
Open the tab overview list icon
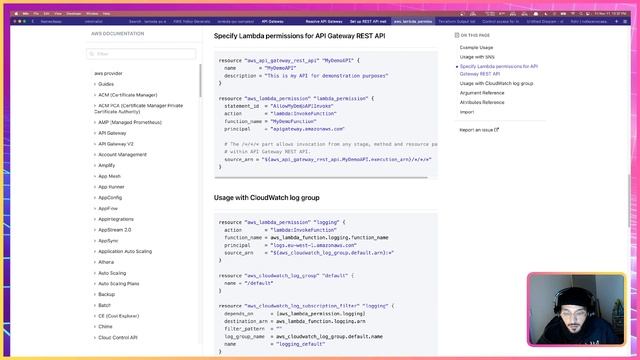coord(625,21)
